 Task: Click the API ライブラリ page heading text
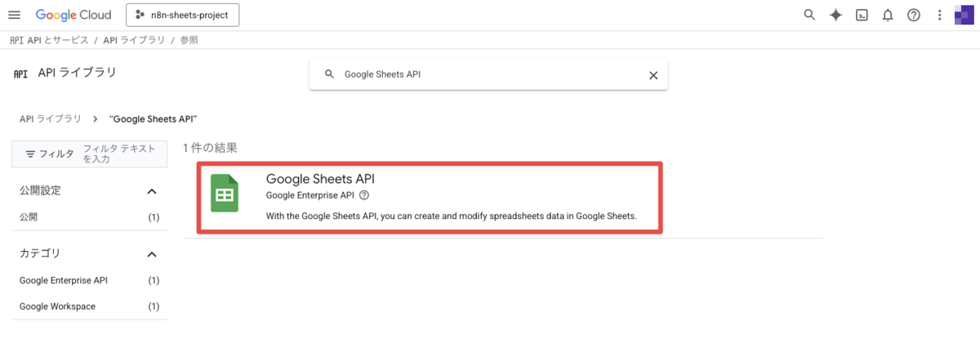coord(78,73)
